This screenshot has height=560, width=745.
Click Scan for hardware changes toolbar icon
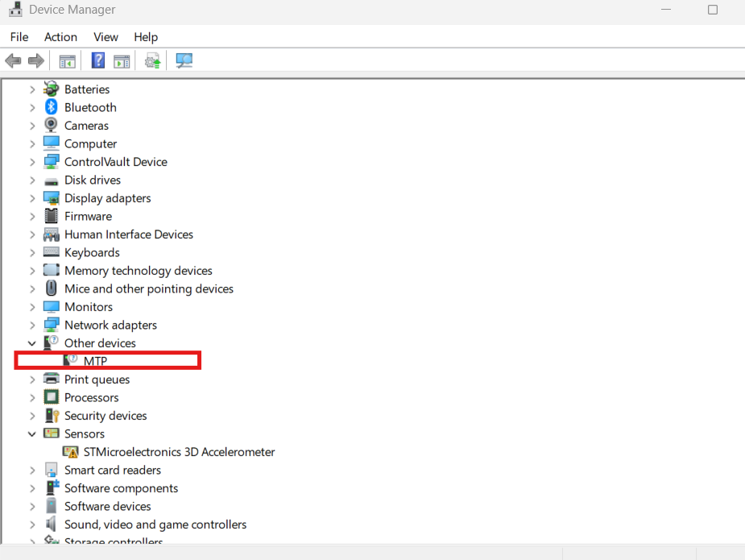tap(184, 60)
